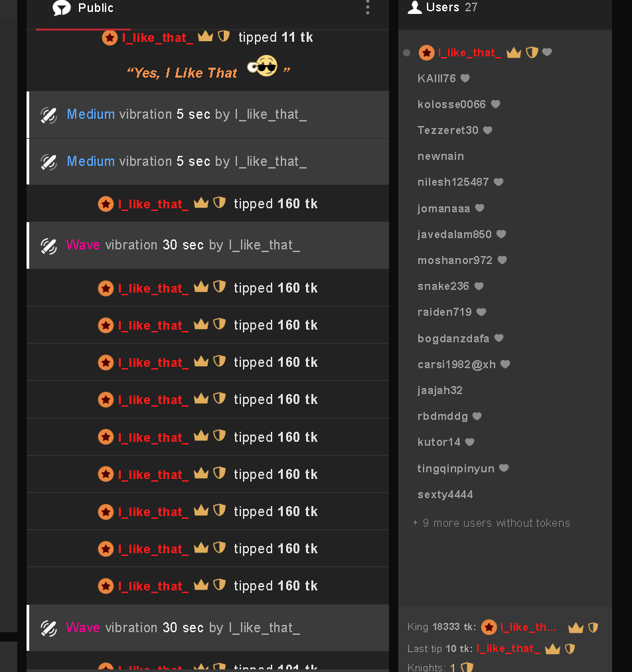The image size is (632, 672).
Task: Click the vibration icon on the first Medium row
Action: point(48,115)
